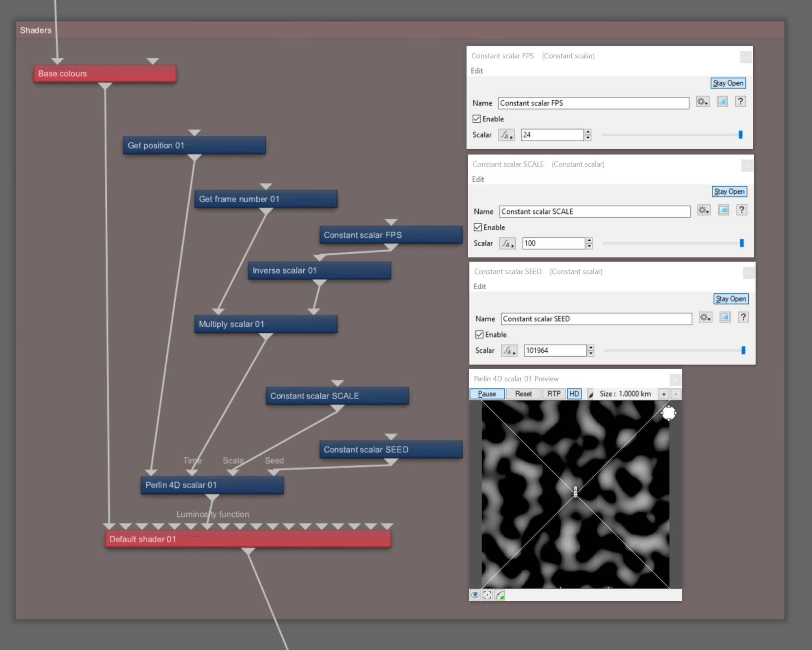
Task: Click the SCALE panel Scalar slider handle
Action: (742, 243)
